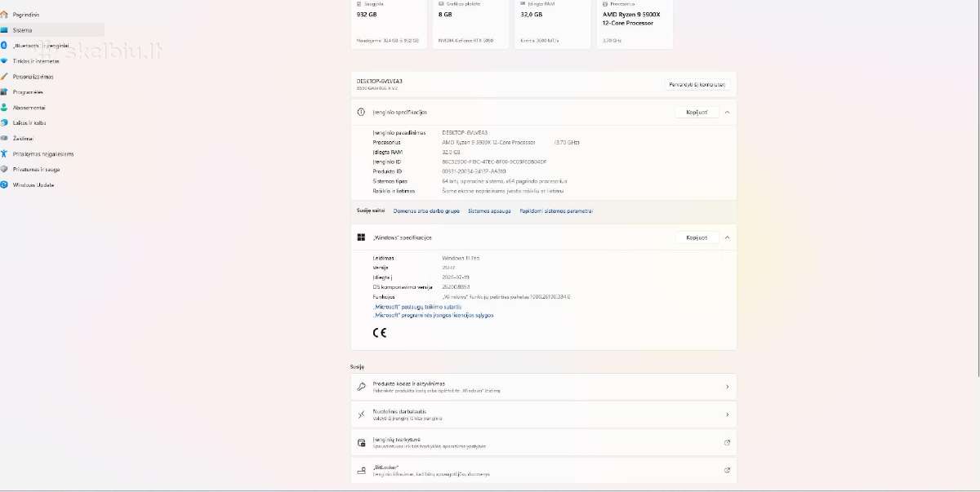Click the Procesorius card icon
The image size is (980, 492).
605,4
